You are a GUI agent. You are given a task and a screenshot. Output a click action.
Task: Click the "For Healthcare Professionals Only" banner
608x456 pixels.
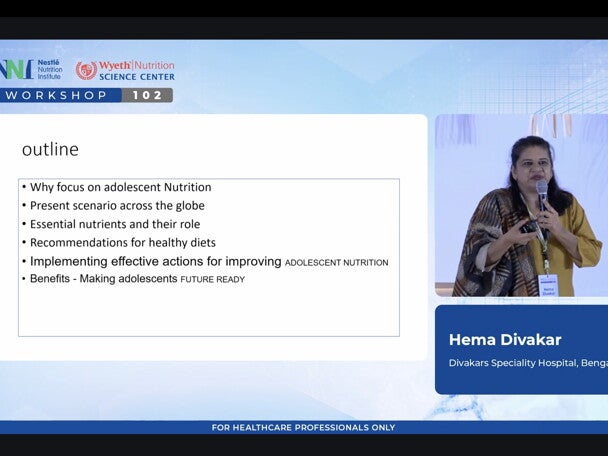[x=303, y=428]
